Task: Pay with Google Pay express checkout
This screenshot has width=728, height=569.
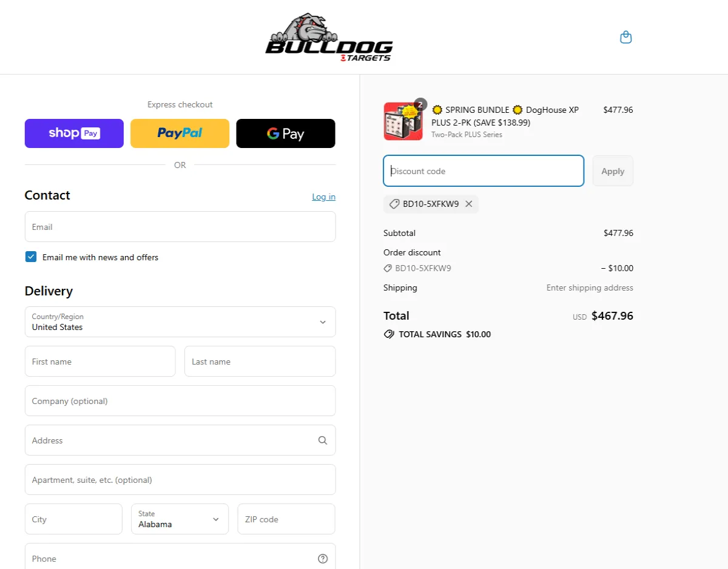Action: coord(286,133)
